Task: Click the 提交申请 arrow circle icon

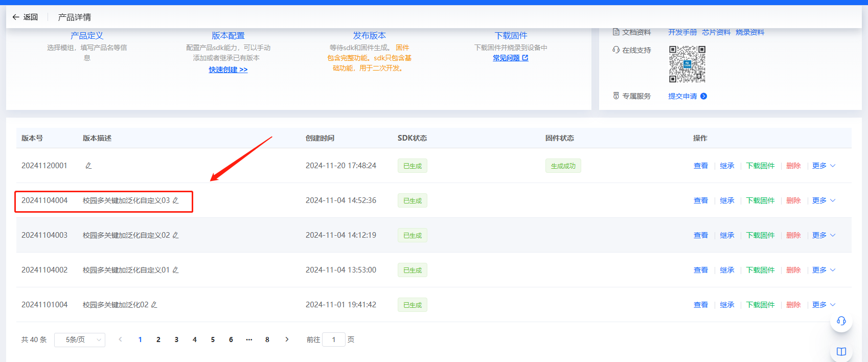Action: pos(704,96)
